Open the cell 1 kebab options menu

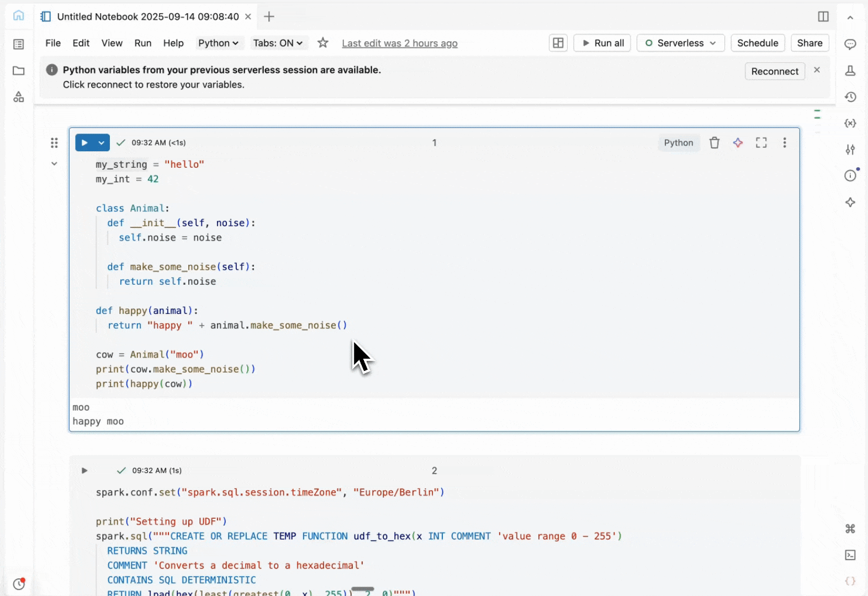pos(785,143)
